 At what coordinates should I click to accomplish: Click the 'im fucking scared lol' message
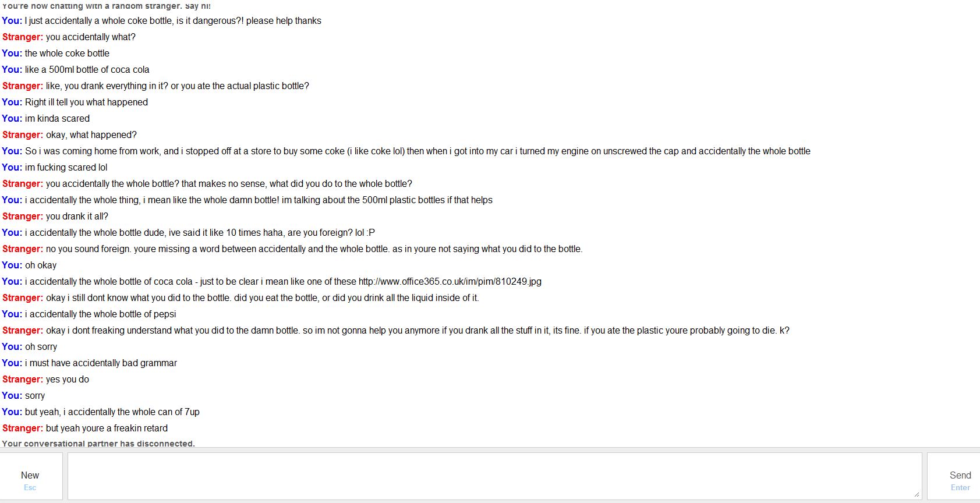coord(66,168)
